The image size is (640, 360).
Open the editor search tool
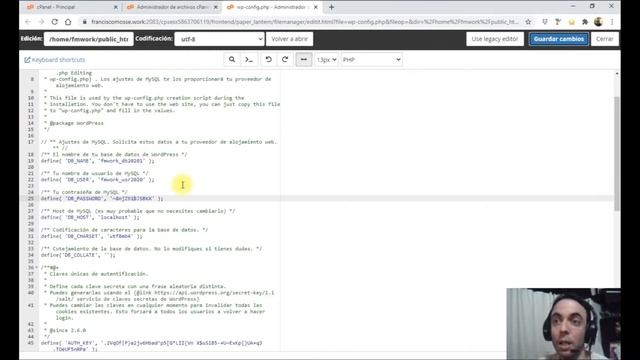click(232, 60)
